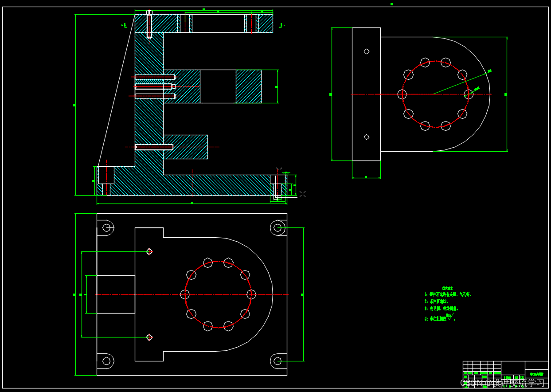Pick the surface roughness symbol in note 4
Image resolution: width=551 pixels, height=392 pixels.
tap(450, 317)
